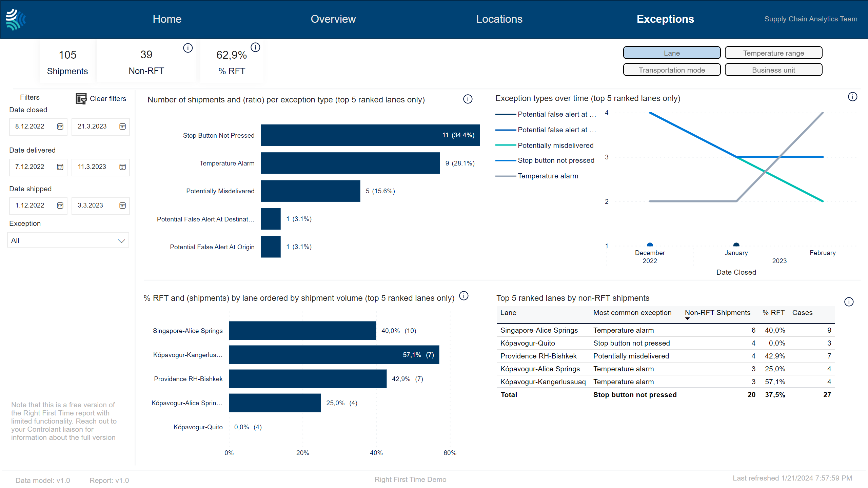Click January data point on line chart
The width and height of the screenshot is (868, 488).
736,245
